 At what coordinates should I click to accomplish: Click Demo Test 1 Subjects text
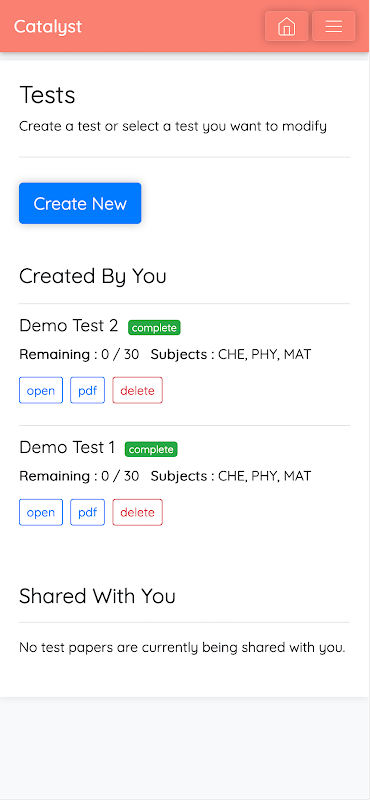click(231, 476)
